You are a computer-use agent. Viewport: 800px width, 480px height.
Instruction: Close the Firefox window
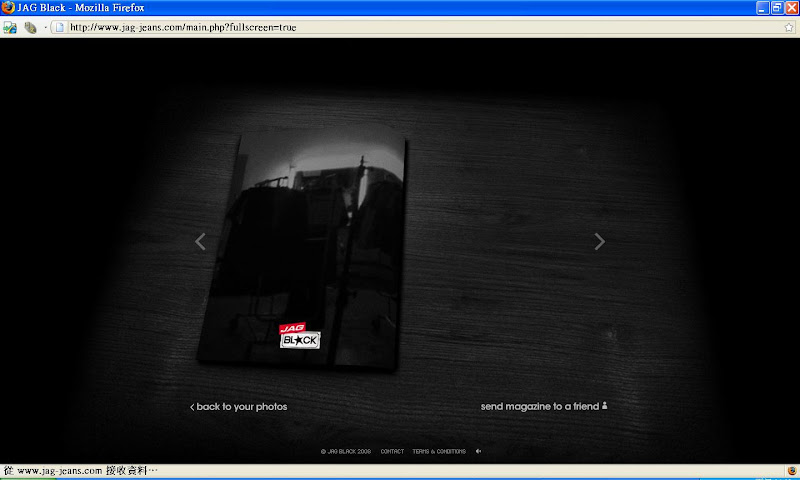click(x=792, y=8)
